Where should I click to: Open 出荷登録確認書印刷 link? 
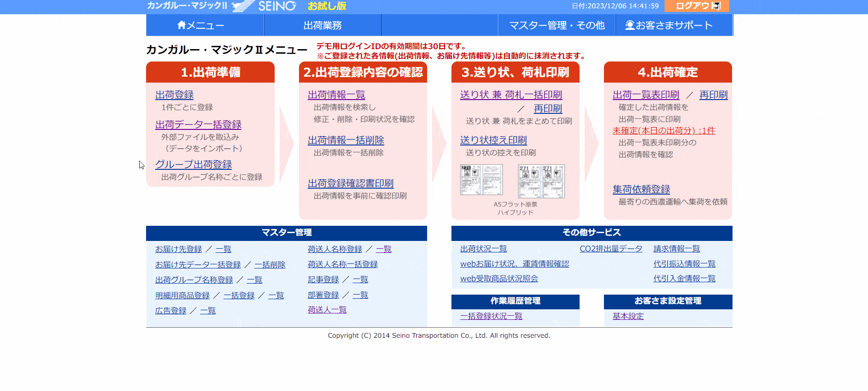351,183
